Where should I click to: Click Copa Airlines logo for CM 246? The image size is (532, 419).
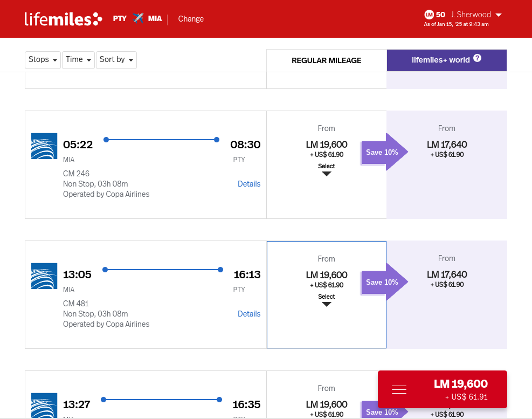(x=44, y=146)
